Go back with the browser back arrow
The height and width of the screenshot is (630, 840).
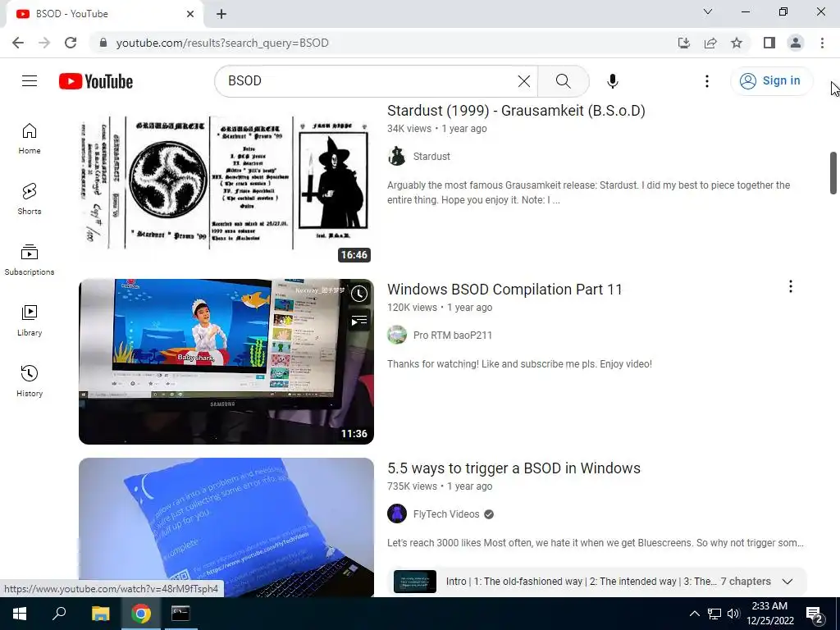pyautogui.click(x=18, y=43)
